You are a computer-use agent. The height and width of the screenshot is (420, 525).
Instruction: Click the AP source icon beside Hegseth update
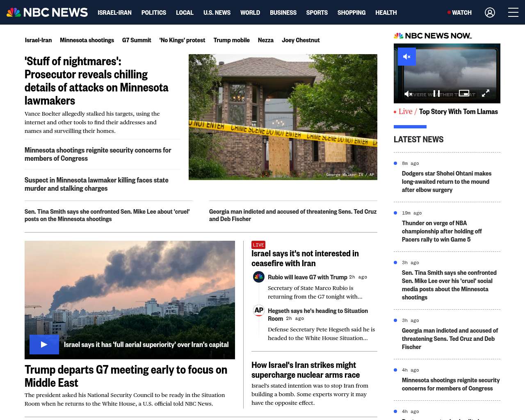tap(259, 310)
